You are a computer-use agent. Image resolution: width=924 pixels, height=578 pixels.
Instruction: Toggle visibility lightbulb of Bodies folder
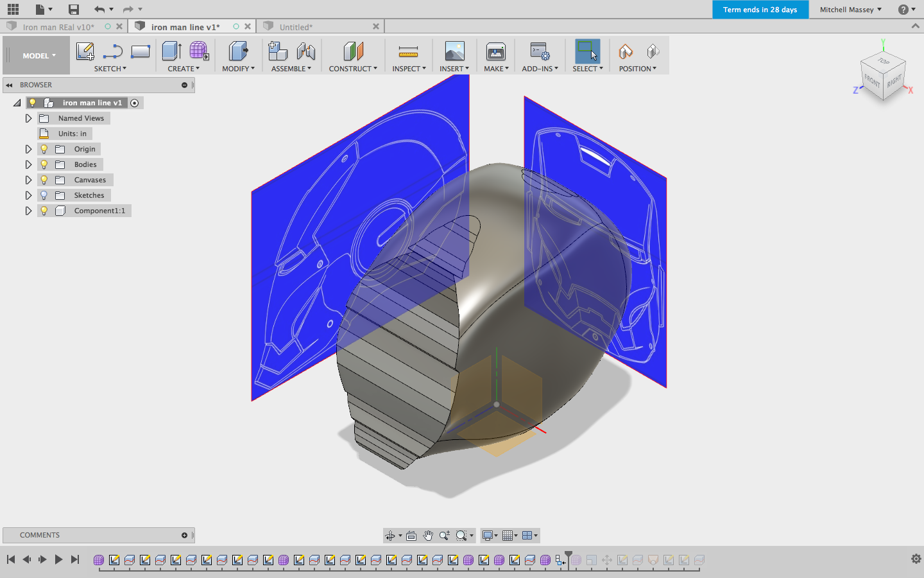pos(44,164)
